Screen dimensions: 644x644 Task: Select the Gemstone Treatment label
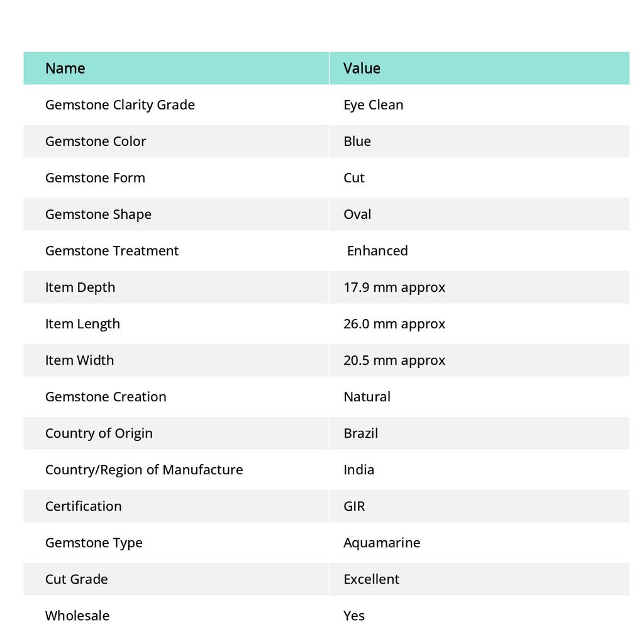click(x=112, y=251)
